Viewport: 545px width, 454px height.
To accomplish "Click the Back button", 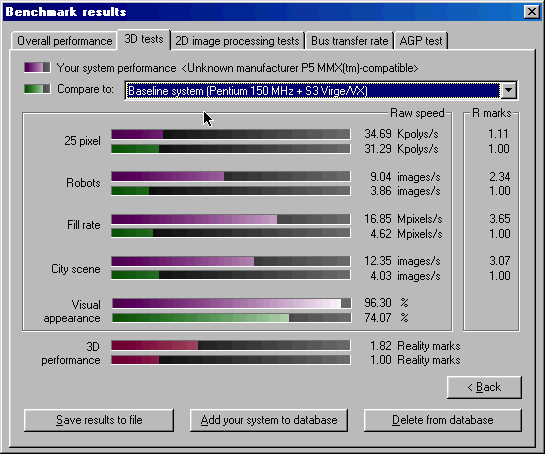I will (x=484, y=387).
